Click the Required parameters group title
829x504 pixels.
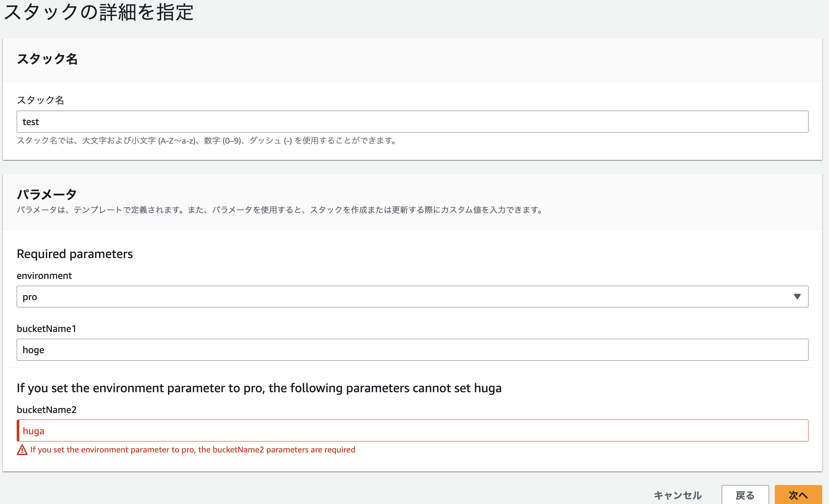[75, 254]
